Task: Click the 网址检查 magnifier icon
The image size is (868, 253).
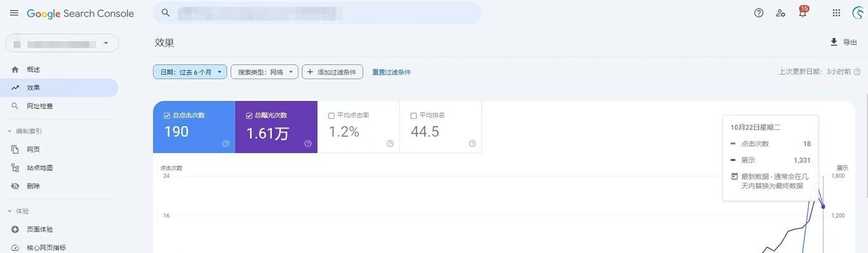Action: click(15, 106)
